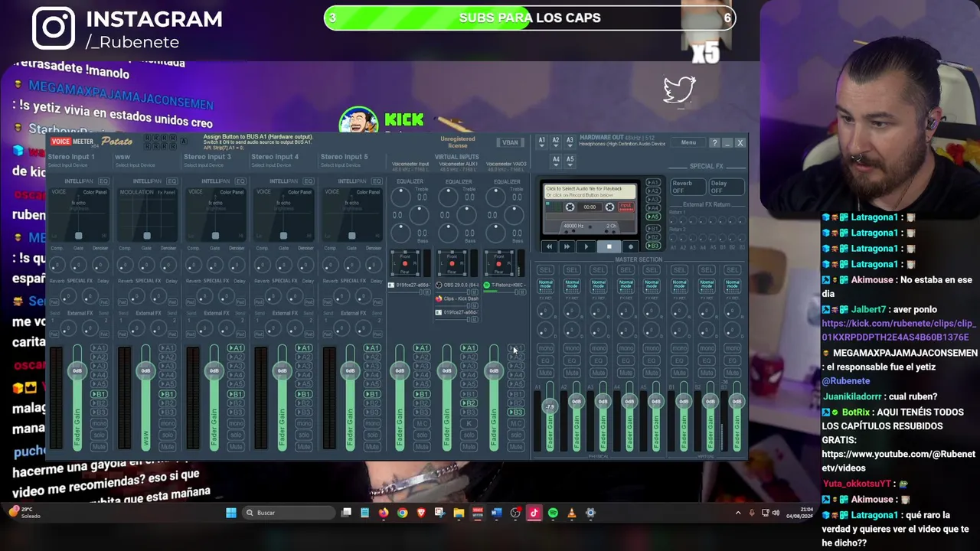Start playback on the Voicemeeter cassette recorder

click(x=586, y=246)
